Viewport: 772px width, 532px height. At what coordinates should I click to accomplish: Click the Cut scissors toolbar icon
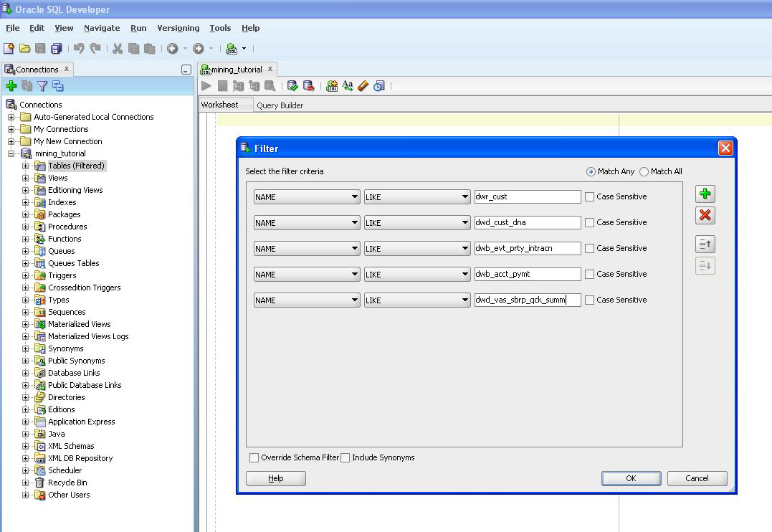click(x=118, y=49)
